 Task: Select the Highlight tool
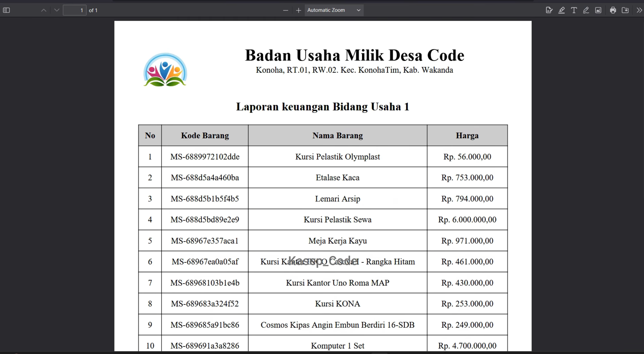tap(562, 10)
